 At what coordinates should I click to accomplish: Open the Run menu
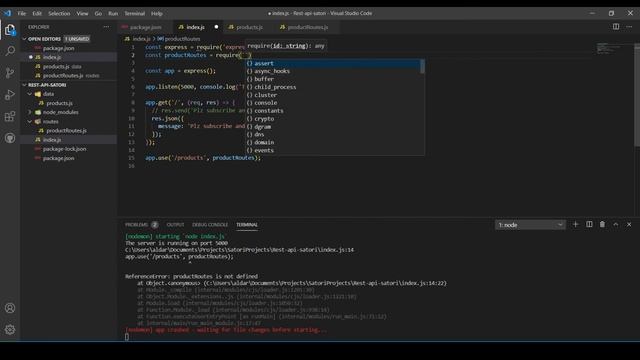pyautogui.click(x=113, y=13)
